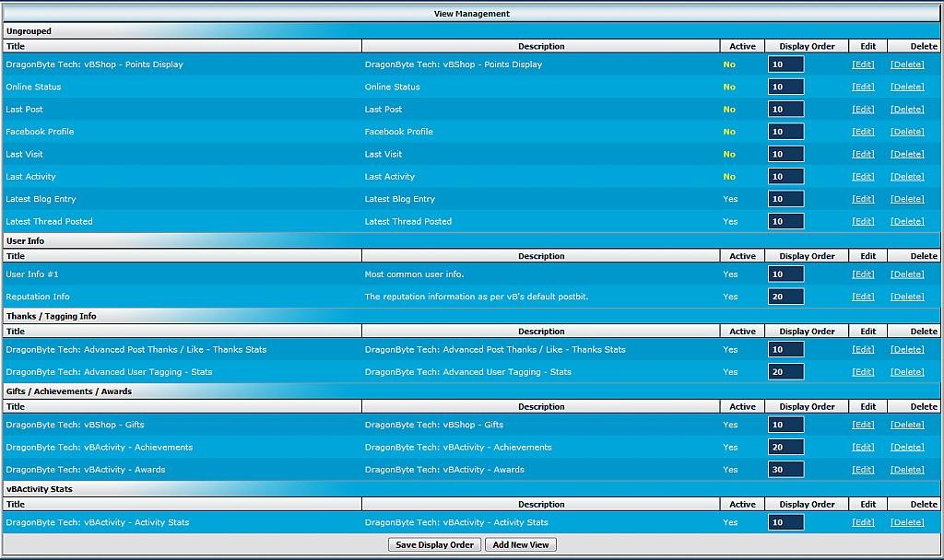Edit Advanced Post Thanks - Thanks Stats view
Viewport: 944px width, 560px height.
coord(863,349)
